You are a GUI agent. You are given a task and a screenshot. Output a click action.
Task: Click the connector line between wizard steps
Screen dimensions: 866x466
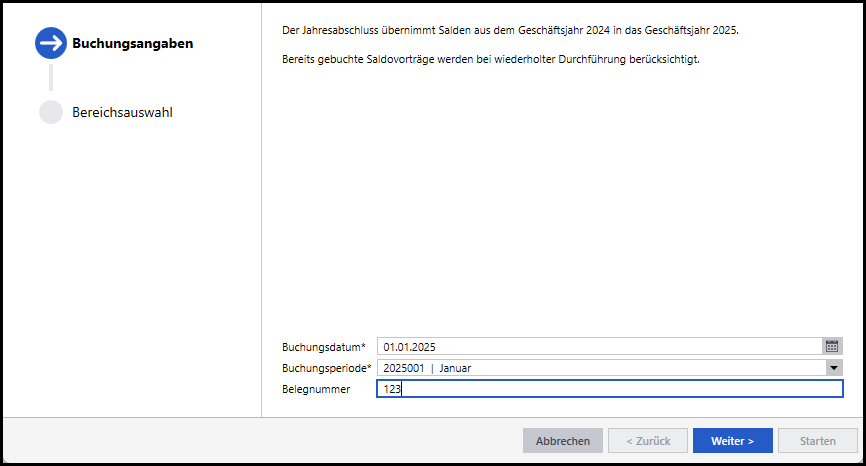point(50,77)
